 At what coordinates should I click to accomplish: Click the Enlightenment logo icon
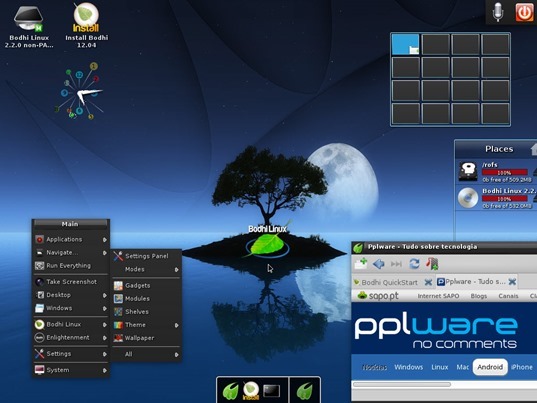pos(39,338)
